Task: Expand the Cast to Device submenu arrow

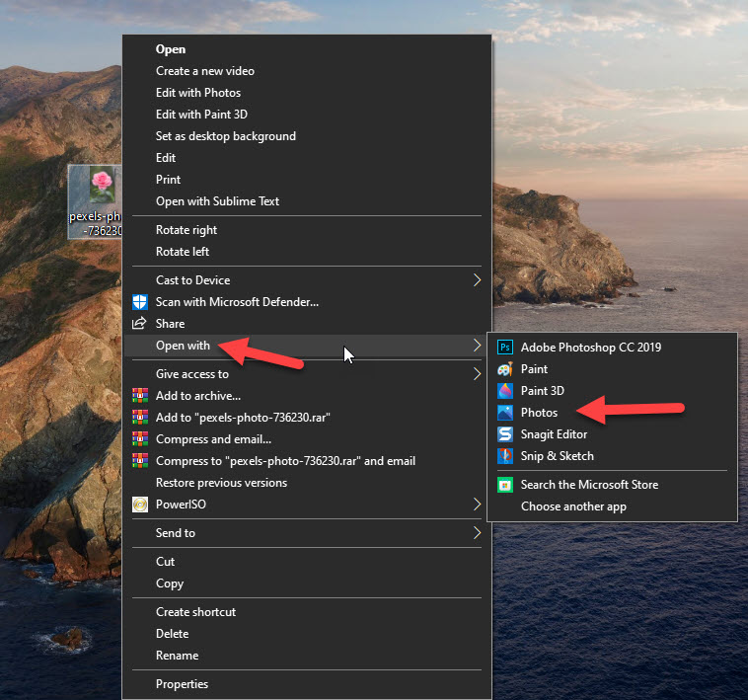Action: (478, 280)
